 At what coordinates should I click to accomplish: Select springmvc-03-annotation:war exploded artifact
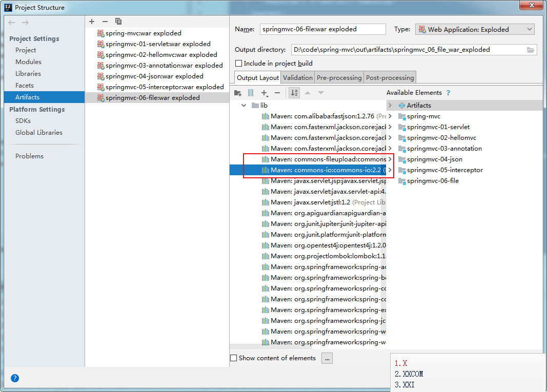click(x=157, y=66)
